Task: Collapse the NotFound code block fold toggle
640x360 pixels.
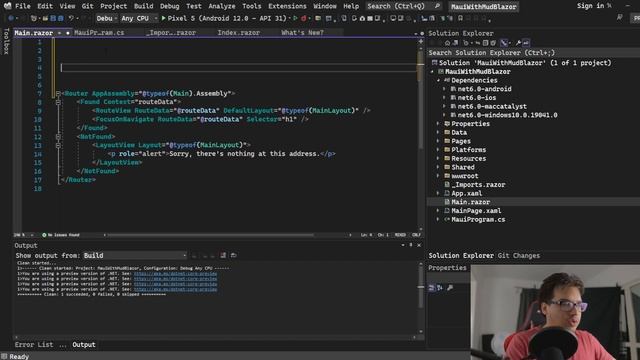Action: click(x=58, y=137)
